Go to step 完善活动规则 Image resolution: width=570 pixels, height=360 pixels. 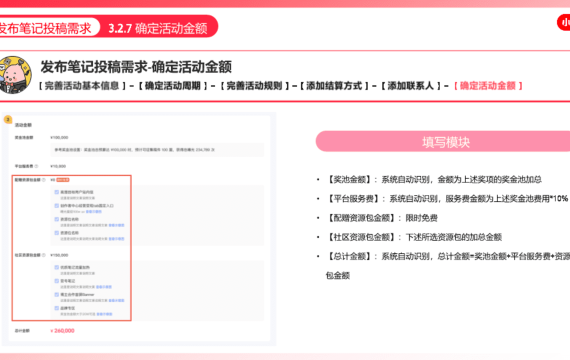254,86
